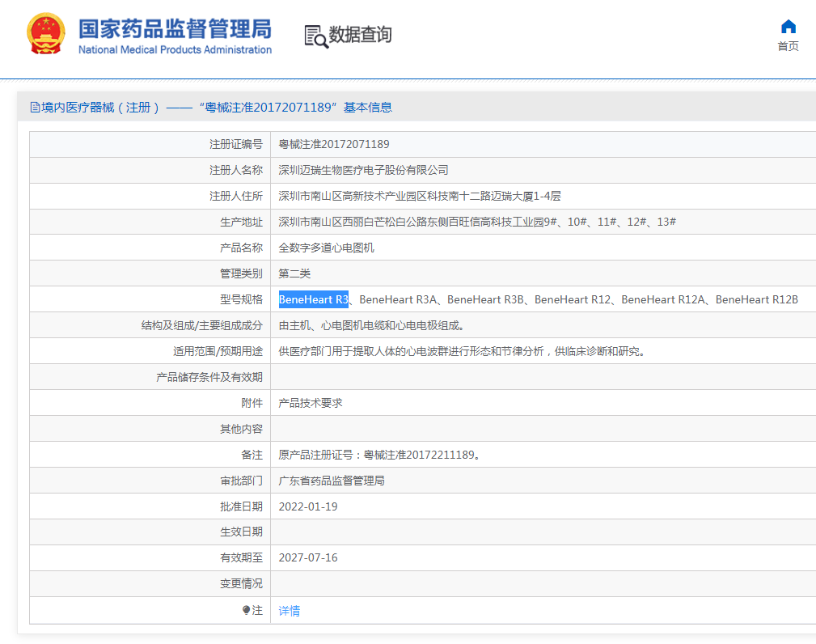Image resolution: width=816 pixels, height=644 pixels.
Task: Click the 产品名称 row label
Action: (241, 248)
